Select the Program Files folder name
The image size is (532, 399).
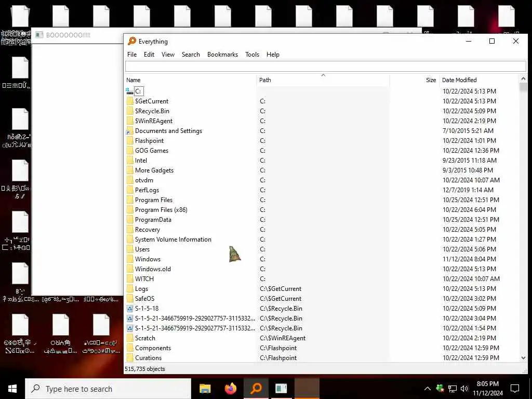[154, 200]
